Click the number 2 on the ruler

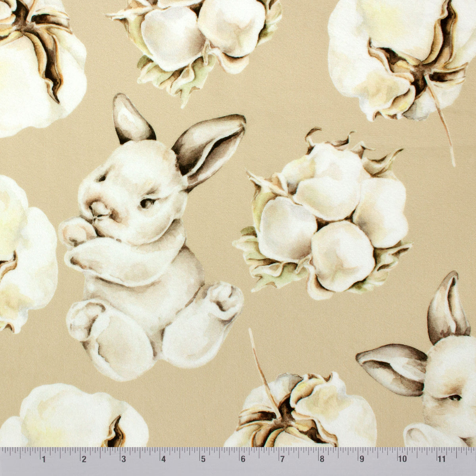click(84, 459)
